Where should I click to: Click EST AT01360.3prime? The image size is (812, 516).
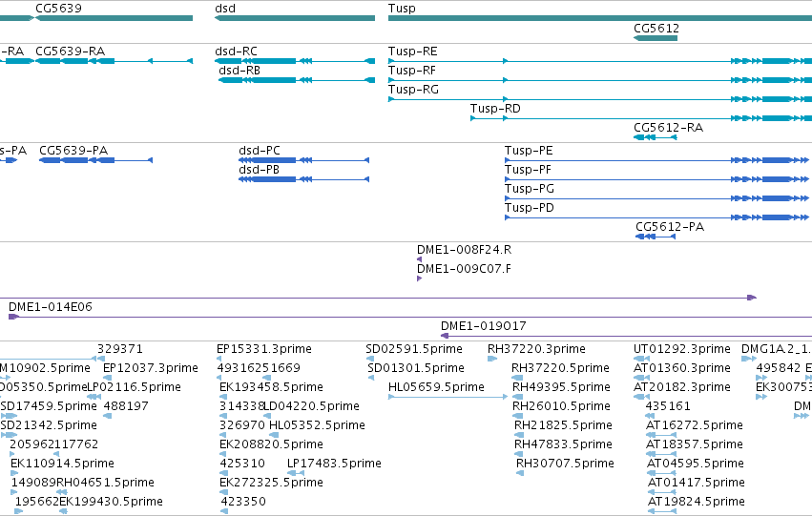click(x=682, y=368)
